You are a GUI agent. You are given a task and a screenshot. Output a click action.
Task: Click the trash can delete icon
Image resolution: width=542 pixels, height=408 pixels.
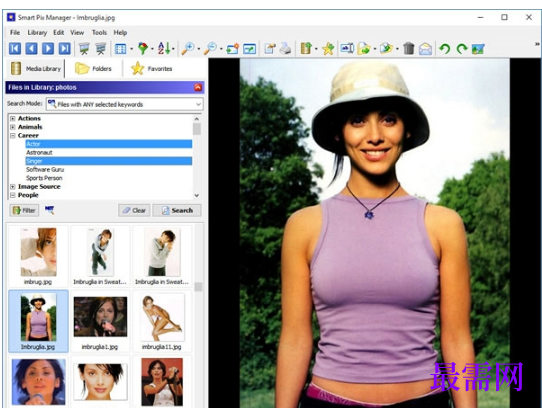[x=409, y=48]
